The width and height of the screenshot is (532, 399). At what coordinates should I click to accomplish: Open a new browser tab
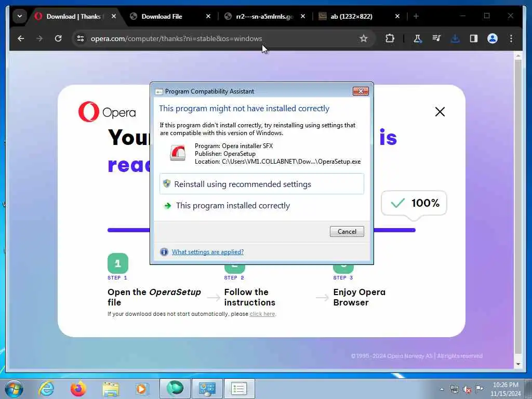point(416,16)
